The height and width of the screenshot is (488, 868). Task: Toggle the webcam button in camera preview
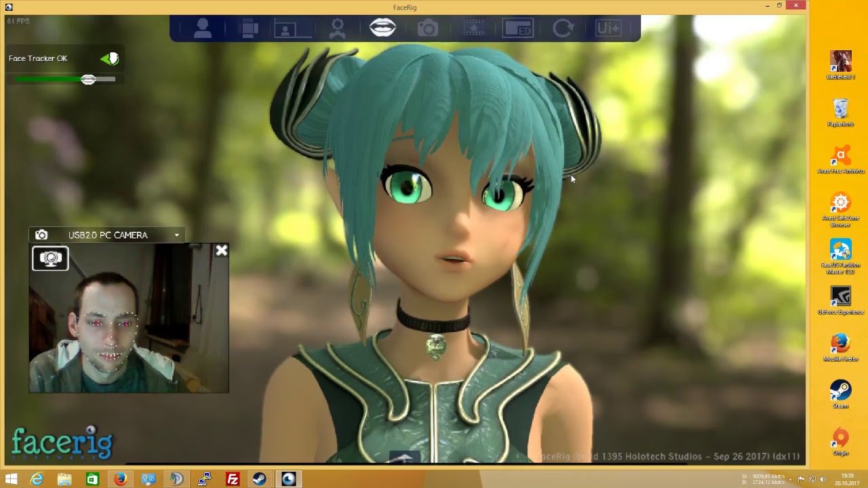50,258
